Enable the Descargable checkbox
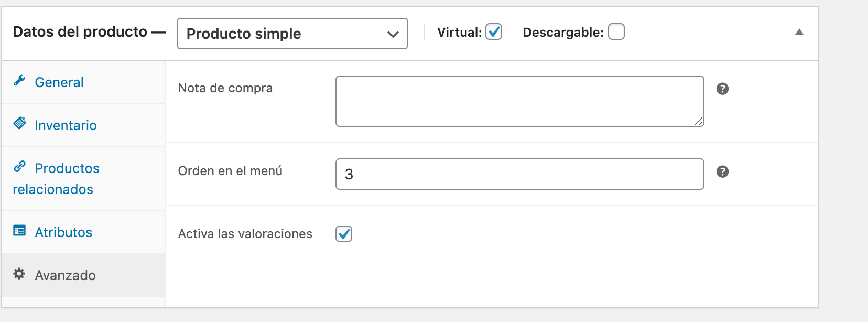This screenshot has height=322, width=868. 616,31
